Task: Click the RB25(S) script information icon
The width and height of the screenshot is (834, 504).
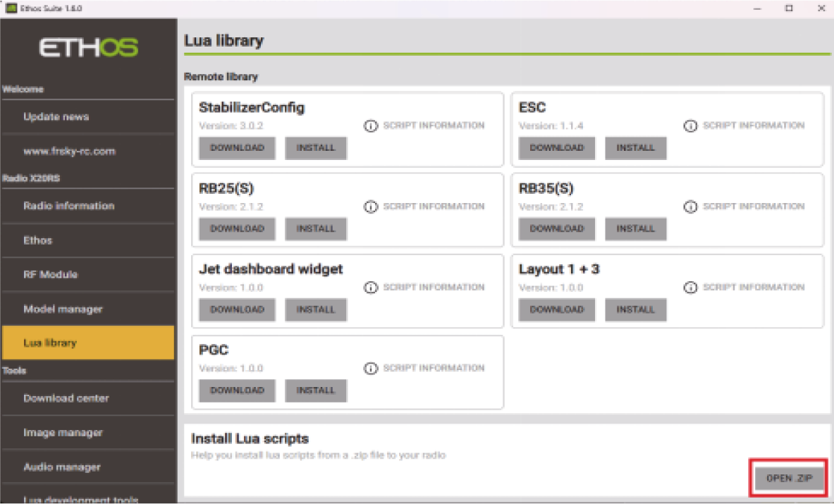Action: tap(371, 207)
